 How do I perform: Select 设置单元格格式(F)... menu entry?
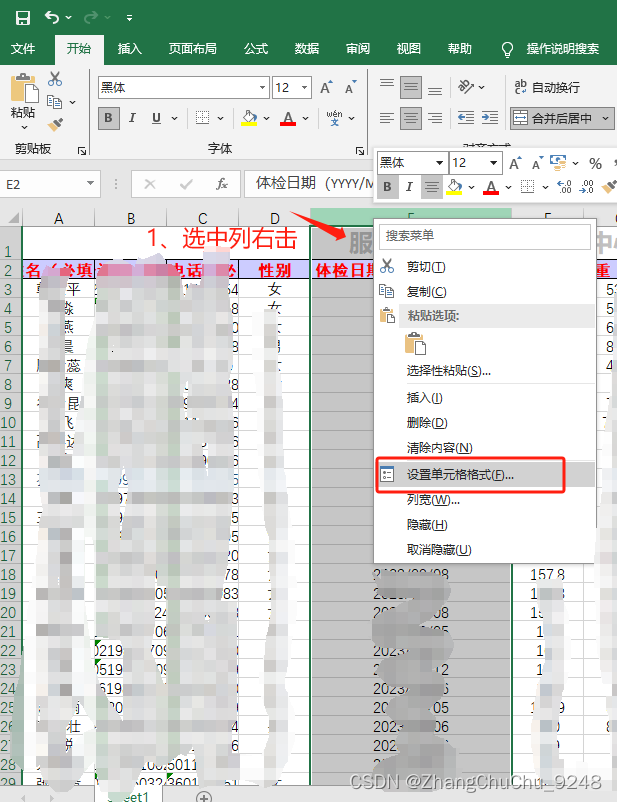(486, 475)
